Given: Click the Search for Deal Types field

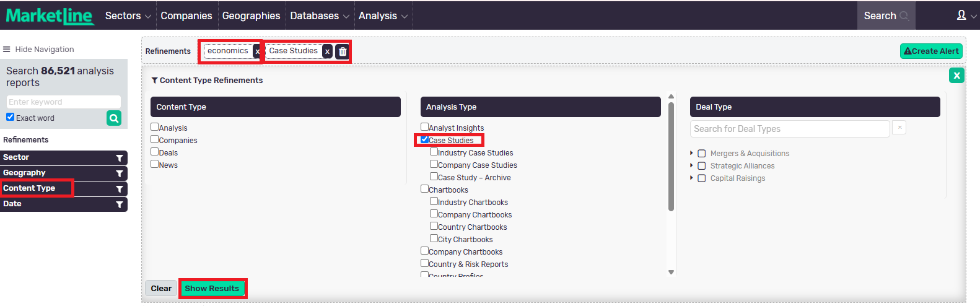Looking at the screenshot, I should 789,129.
